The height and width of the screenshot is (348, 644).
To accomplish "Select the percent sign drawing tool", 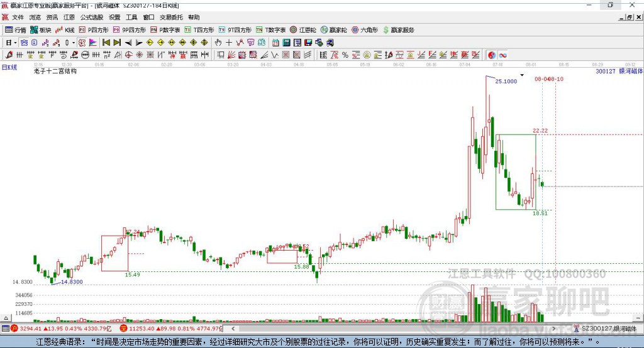I will (x=345, y=55).
